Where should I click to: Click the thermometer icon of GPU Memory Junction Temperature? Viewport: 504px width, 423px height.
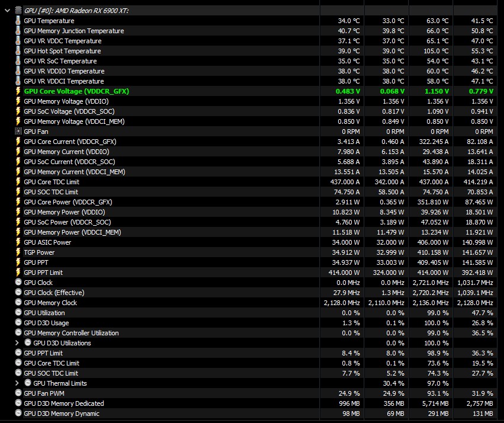click(x=18, y=31)
